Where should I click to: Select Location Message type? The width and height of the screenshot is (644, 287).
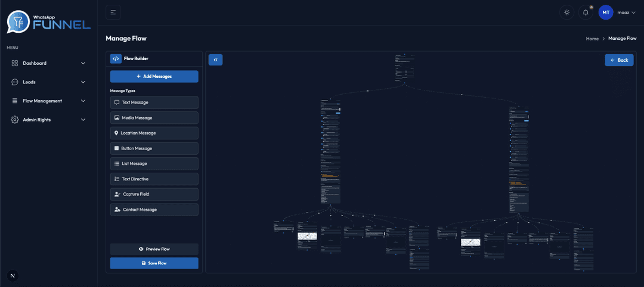coord(154,133)
